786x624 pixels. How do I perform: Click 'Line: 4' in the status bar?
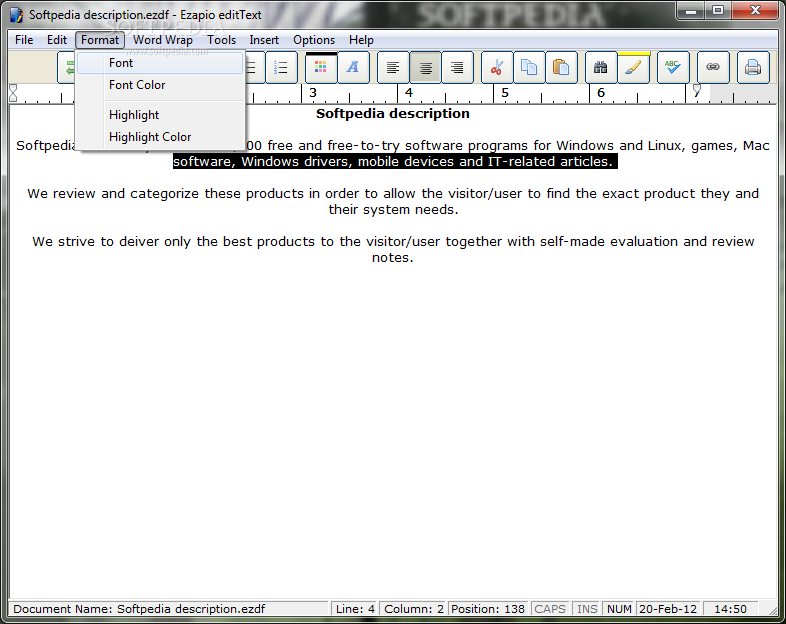click(x=355, y=609)
